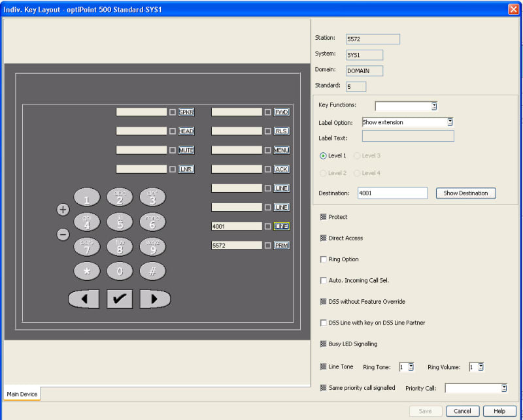The image size is (523, 420).
Task: Open the Key Functions dropdown
Action: click(x=434, y=106)
